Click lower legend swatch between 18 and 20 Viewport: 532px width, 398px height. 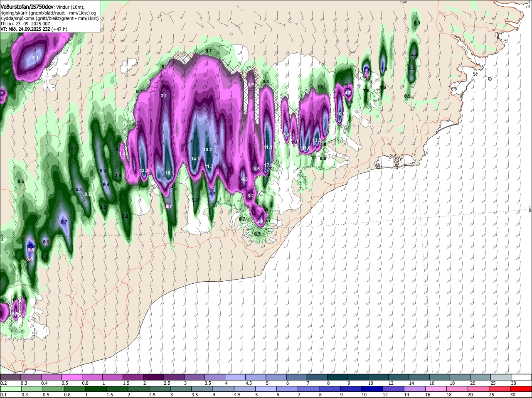(457, 389)
